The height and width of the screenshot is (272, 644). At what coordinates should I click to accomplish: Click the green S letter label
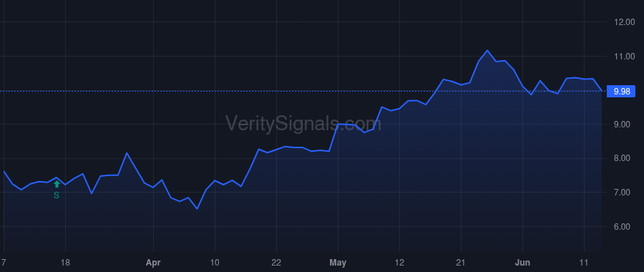(x=57, y=195)
